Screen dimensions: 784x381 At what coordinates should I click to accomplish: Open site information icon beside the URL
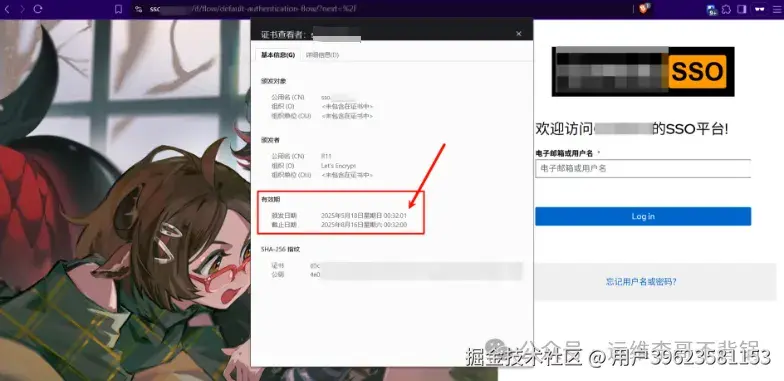point(138,9)
